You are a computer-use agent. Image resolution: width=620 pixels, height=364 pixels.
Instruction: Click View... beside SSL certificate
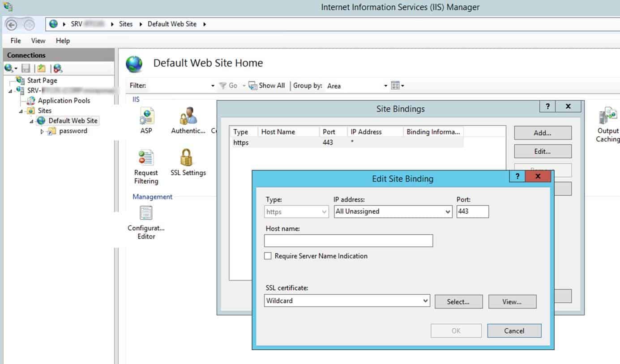pyautogui.click(x=512, y=302)
